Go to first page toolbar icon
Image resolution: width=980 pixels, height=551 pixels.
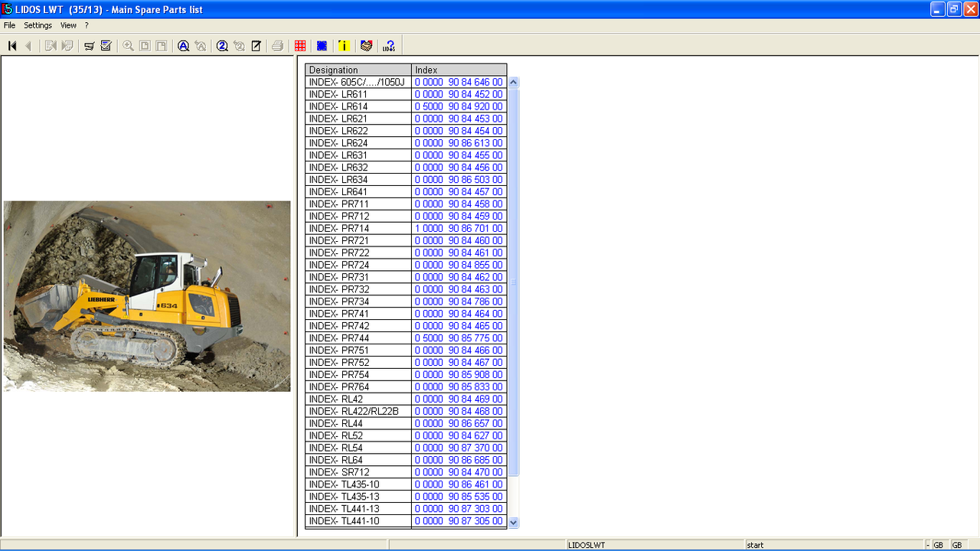[x=12, y=46]
